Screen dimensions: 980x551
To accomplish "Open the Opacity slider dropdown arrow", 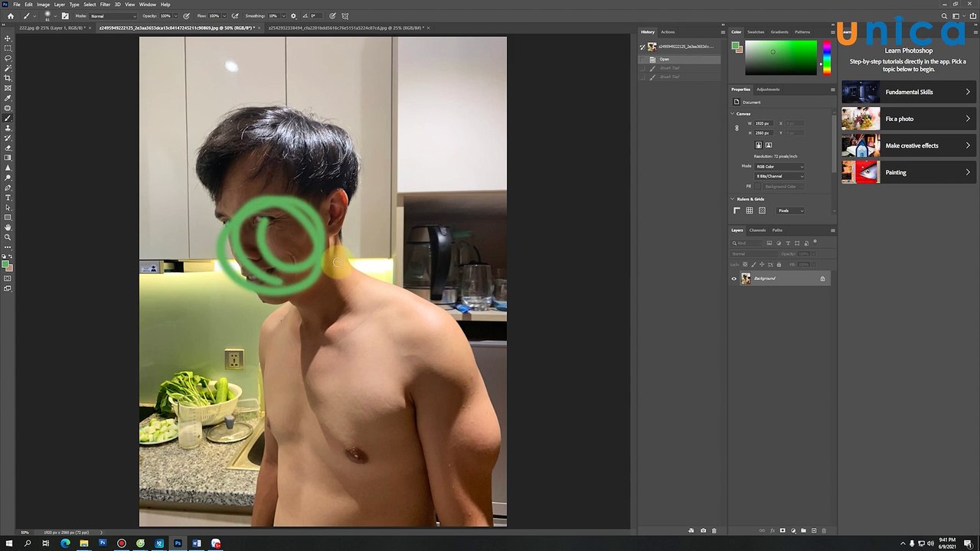I will [x=176, y=15].
